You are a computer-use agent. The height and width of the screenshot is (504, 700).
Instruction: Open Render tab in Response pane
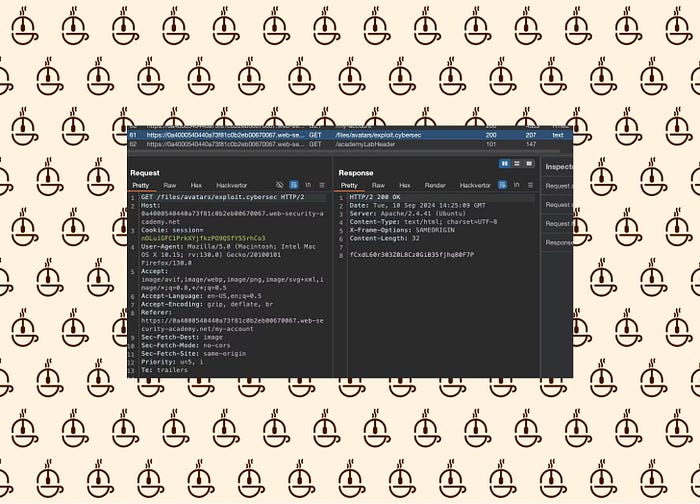point(435,185)
